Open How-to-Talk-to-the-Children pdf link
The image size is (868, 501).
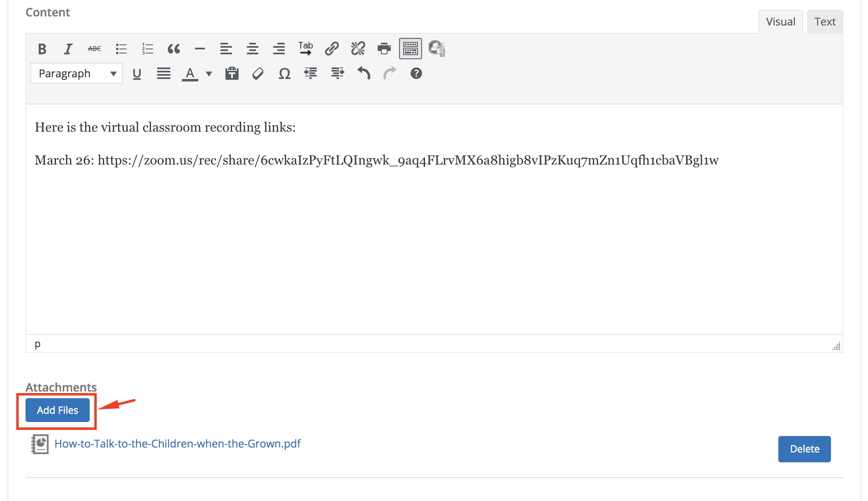pyautogui.click(x=177, y=444)
